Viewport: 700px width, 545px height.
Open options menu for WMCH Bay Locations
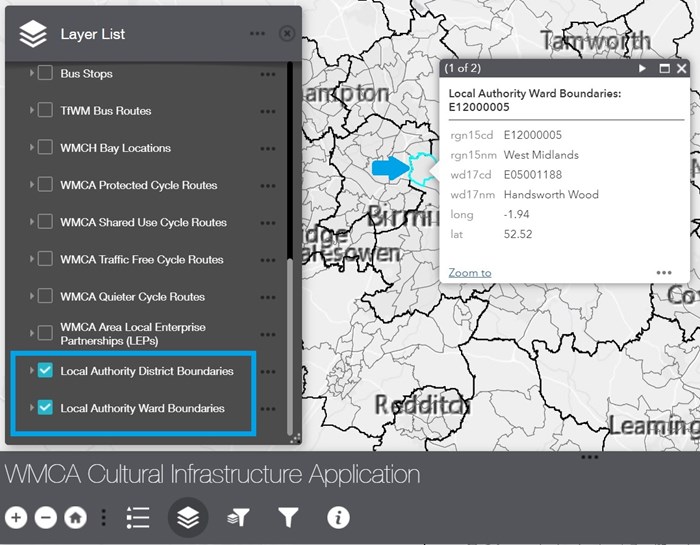pos(267,148)
